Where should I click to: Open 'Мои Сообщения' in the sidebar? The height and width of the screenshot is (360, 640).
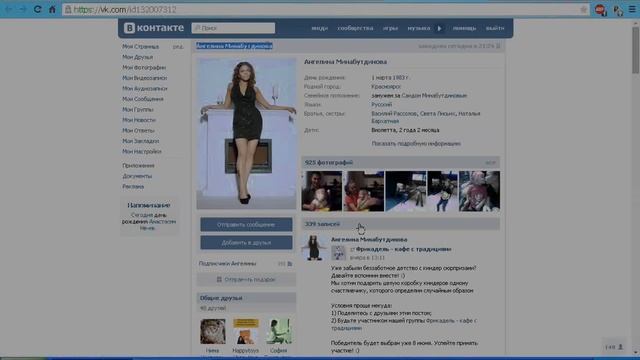143,99
